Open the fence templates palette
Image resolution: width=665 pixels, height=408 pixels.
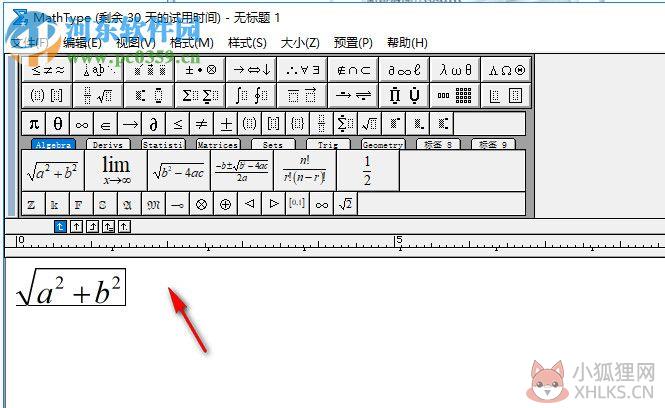pos(47,95)
